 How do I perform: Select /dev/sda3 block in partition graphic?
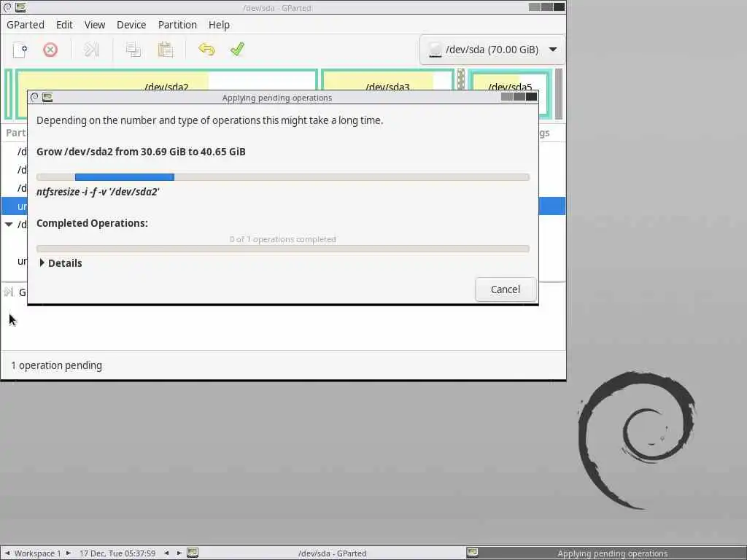coord(387,80)
